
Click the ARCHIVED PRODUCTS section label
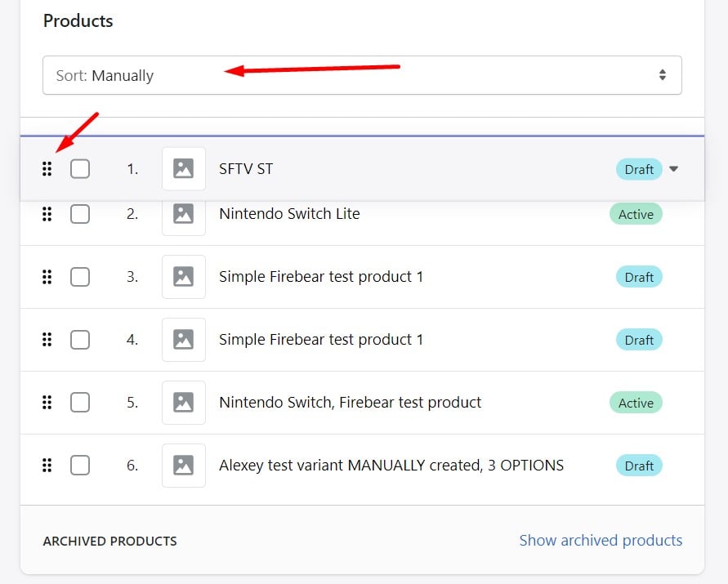coord(109,541)
